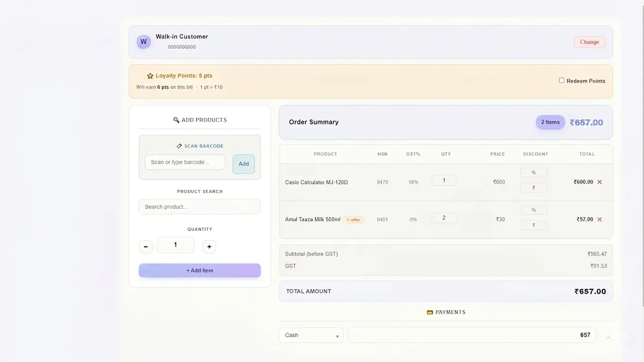Click the offer tag on Amul Taaza Milk

click(x=353, y=220)
